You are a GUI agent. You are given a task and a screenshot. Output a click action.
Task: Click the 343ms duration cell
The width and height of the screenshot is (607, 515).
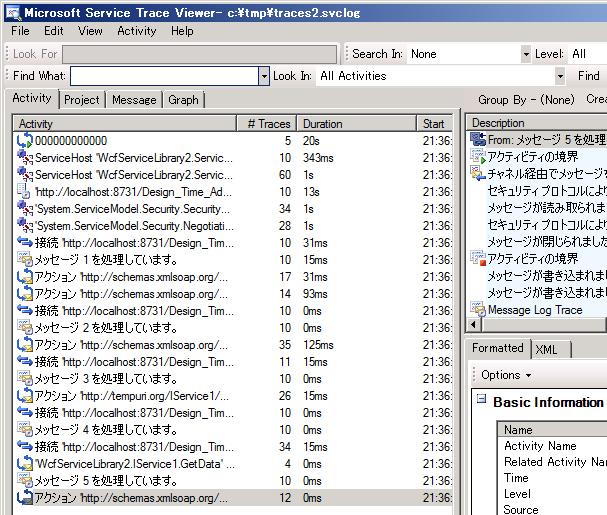pos(318,158)
